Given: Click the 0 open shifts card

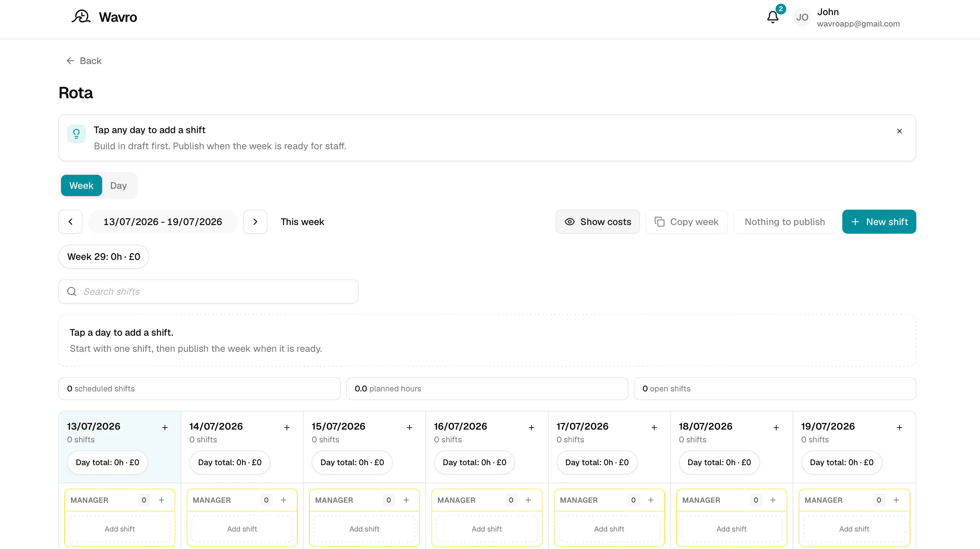Looking at the screenshot, I should 775,389.
